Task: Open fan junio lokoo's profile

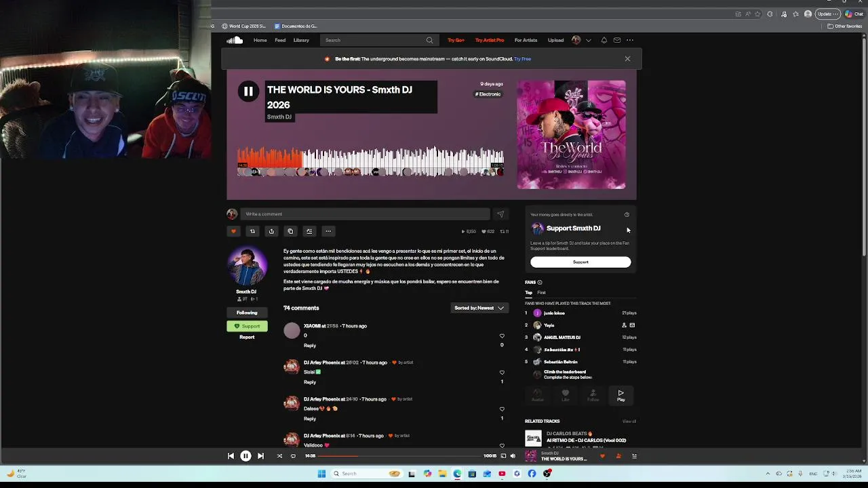Action: tap(554, 313)
